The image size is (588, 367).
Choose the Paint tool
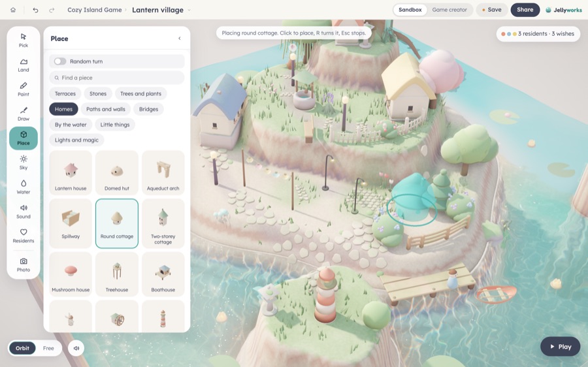[x=24, y=89]
